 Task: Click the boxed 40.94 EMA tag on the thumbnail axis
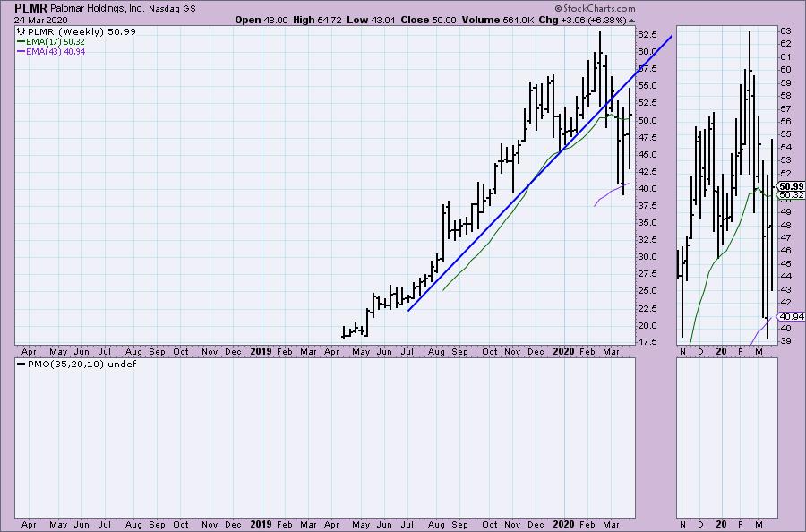pyautogui.click(x=792, y=316)
